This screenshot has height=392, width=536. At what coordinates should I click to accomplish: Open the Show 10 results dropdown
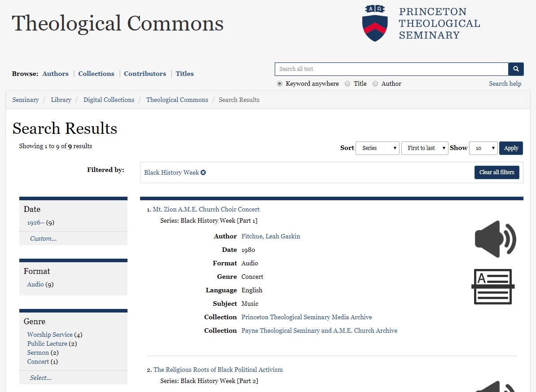pos(483,148)
